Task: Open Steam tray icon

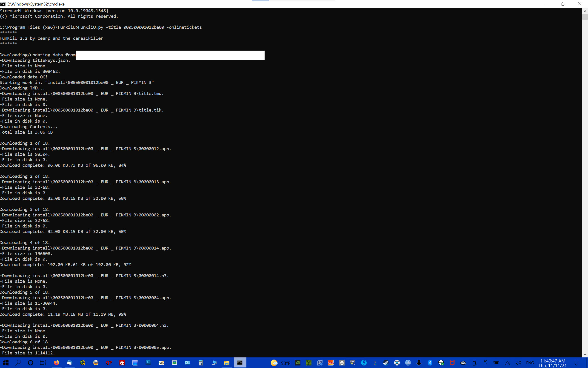Action: click(x=386, y=363)
